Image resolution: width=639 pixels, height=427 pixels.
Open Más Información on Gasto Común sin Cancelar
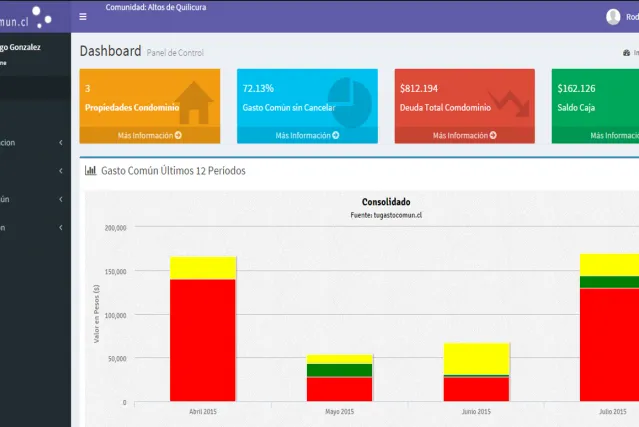coord(307,135)
